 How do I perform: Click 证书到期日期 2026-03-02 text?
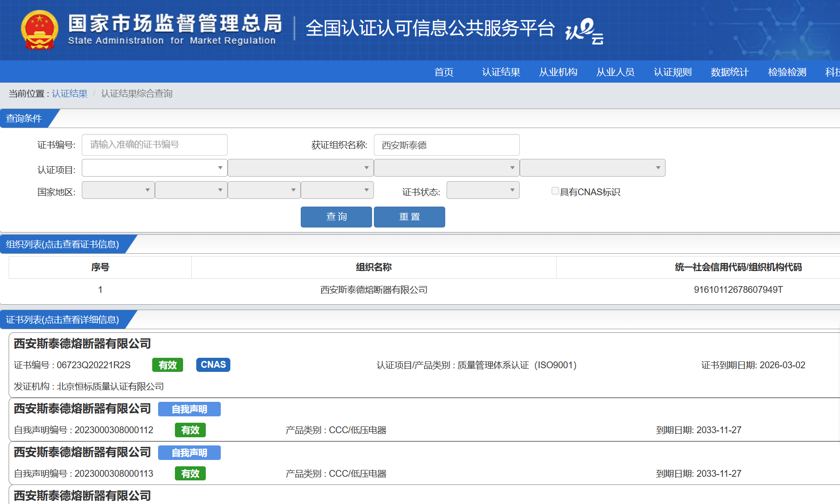(x=753, y=365)
